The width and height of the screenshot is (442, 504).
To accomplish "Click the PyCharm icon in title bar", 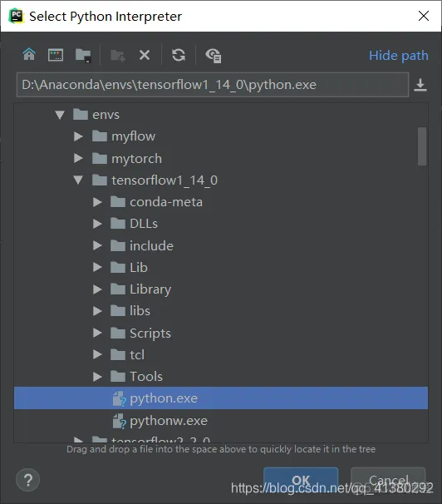I will 17,16.
